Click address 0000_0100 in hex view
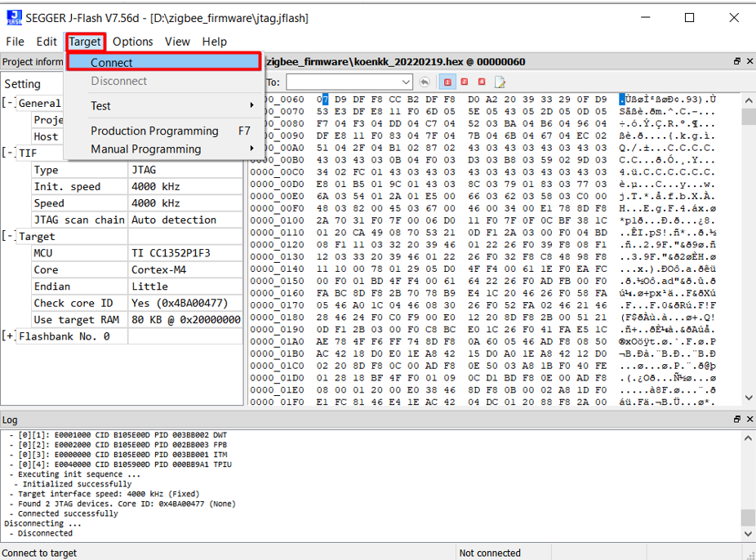This screenshot has width=756, height=560. tap(278, 220)
